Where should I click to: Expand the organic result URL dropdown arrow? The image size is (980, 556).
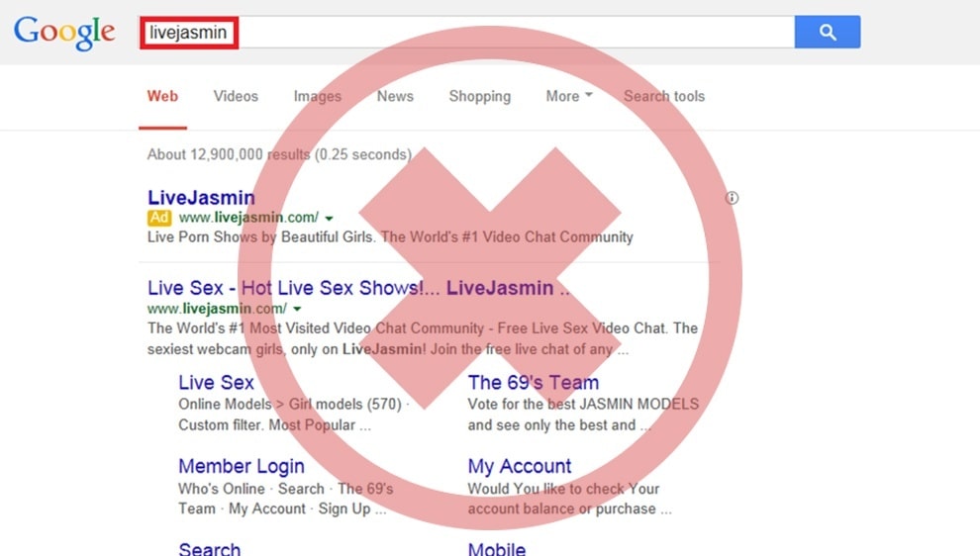tap(297, 310)
